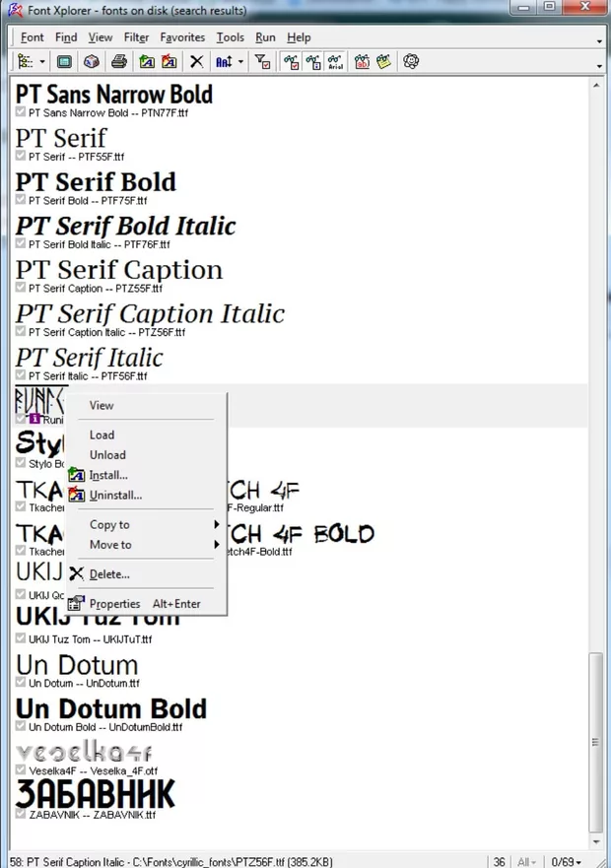Expand the font size Aa dropdown arrow
611x868 pixels.
(239, 62)
